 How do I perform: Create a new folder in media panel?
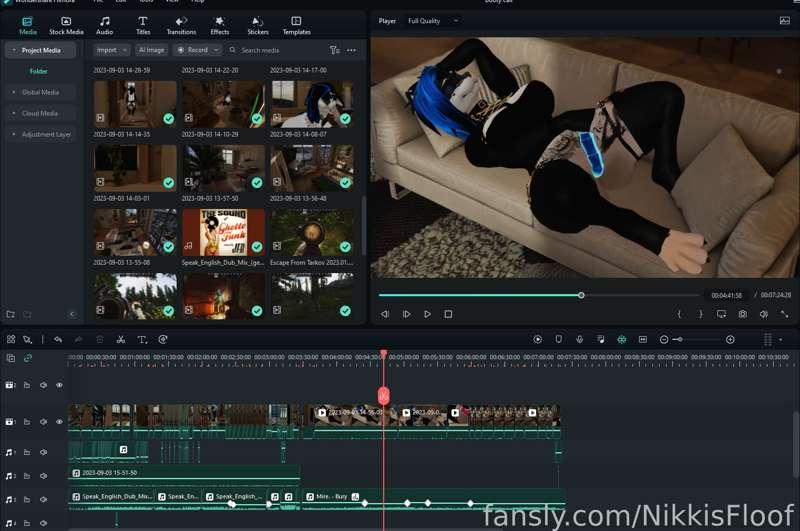click(x=10, y=314)
